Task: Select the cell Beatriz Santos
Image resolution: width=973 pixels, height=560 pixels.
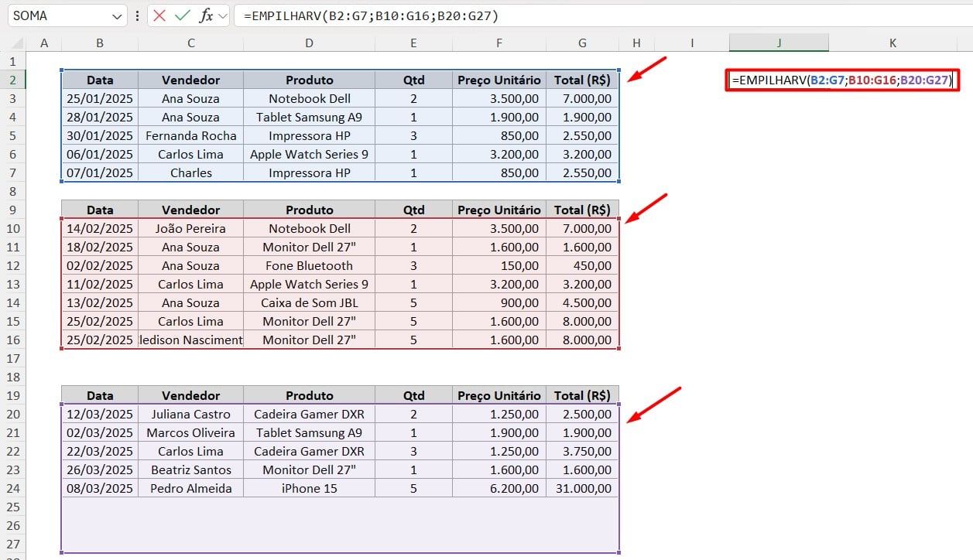Action: 190,470
